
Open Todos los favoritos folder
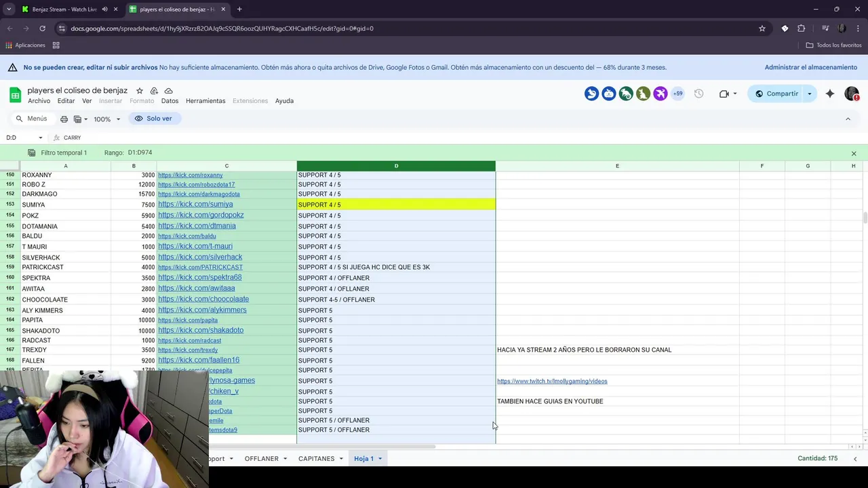tap(833, 45)
